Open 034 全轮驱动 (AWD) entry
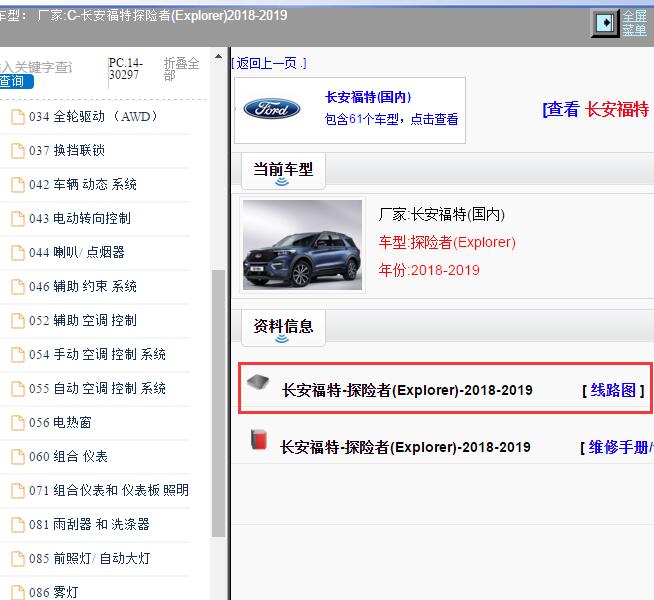Image resolution: width=654 pixels, height=600 pixels. tap(93, 116)
